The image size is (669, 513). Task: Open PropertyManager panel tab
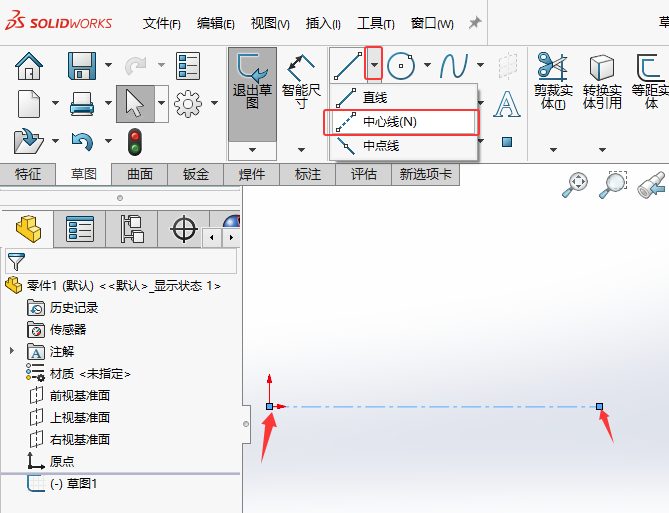click(x=80, y=229)
